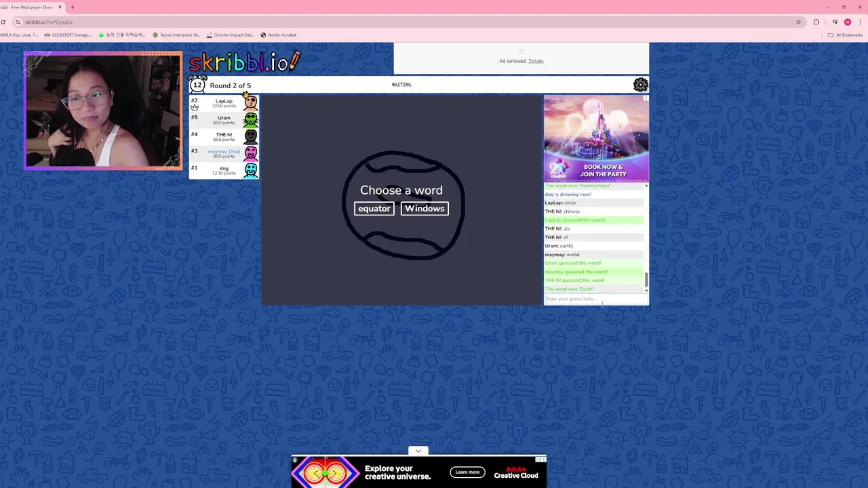Choose the word "Windows"
The height and width of the screenshot is (488, 868).
(x=425, y=209)
